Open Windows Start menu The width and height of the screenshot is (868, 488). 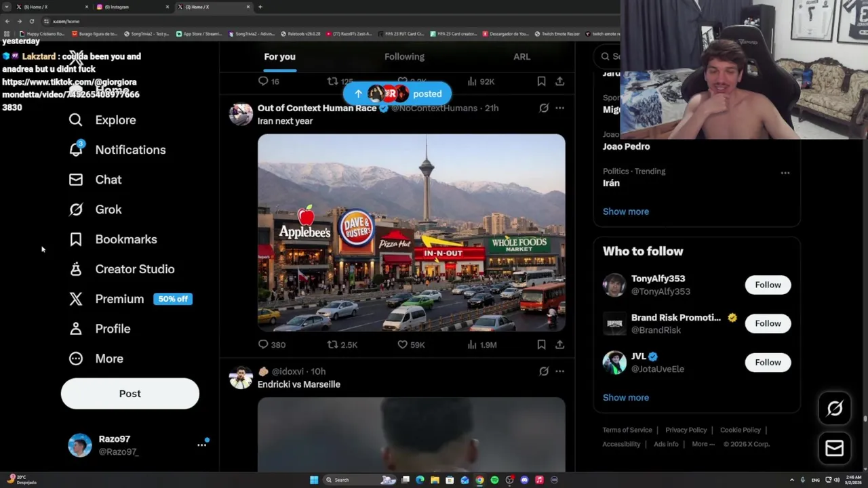pos(314,480)
